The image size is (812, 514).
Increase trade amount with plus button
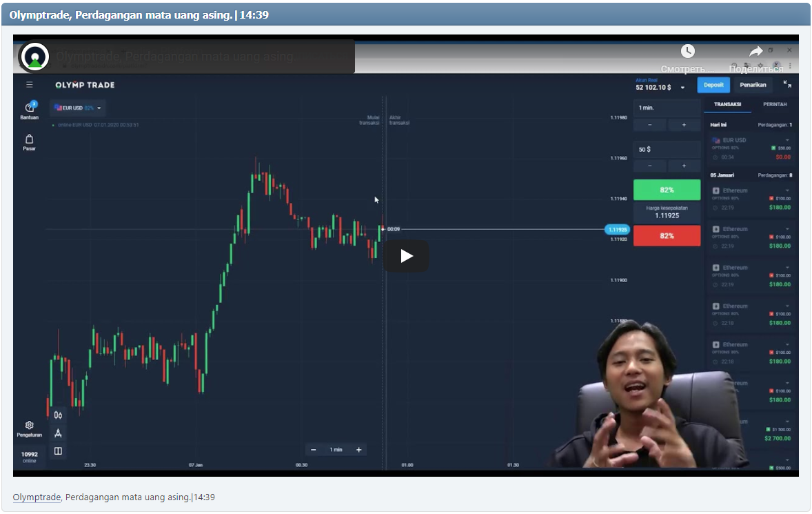[x=684, y=166]
